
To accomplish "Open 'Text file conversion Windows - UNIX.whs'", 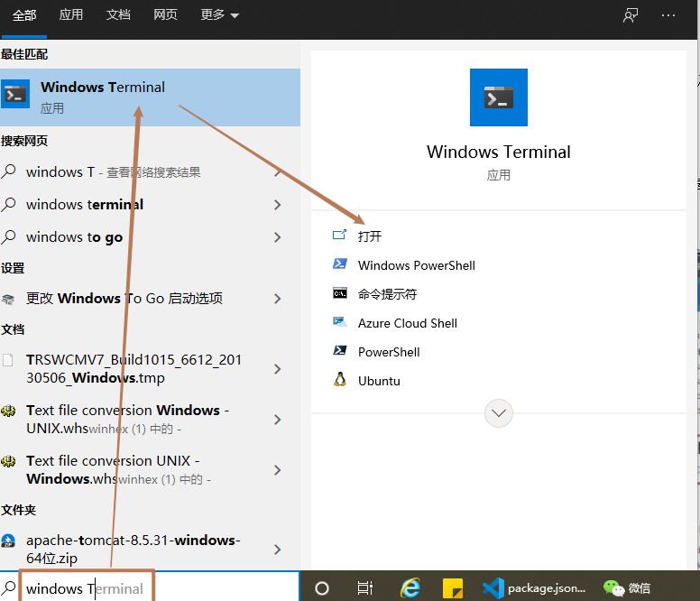I will (128, 420).
